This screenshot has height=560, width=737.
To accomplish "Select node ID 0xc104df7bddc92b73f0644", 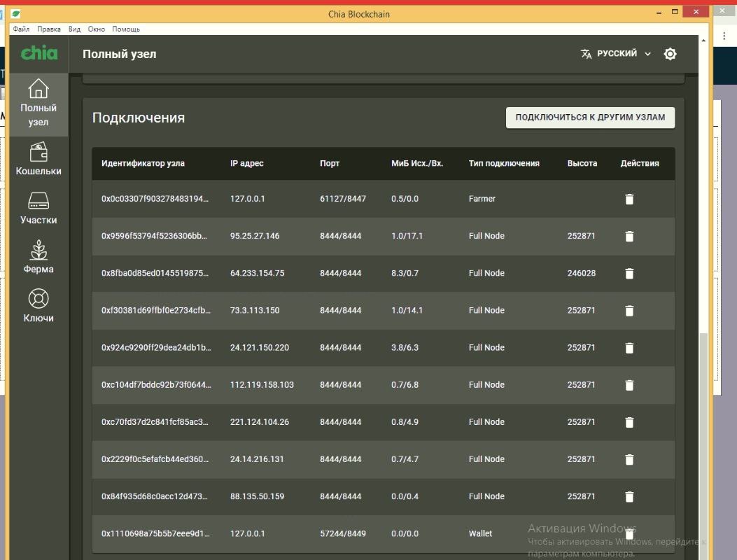I will (x=156, y=384).
